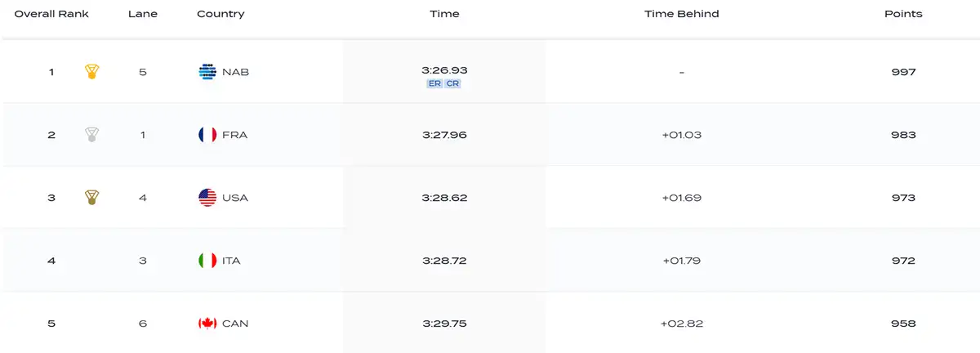Select the USA country name
980x353 pixels.
[235, 198]
